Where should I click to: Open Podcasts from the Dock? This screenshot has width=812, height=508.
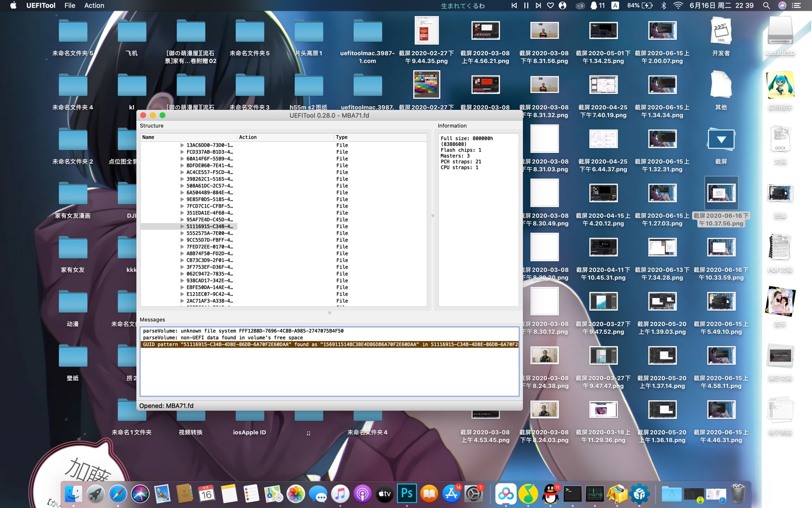(x=362, y=494)
